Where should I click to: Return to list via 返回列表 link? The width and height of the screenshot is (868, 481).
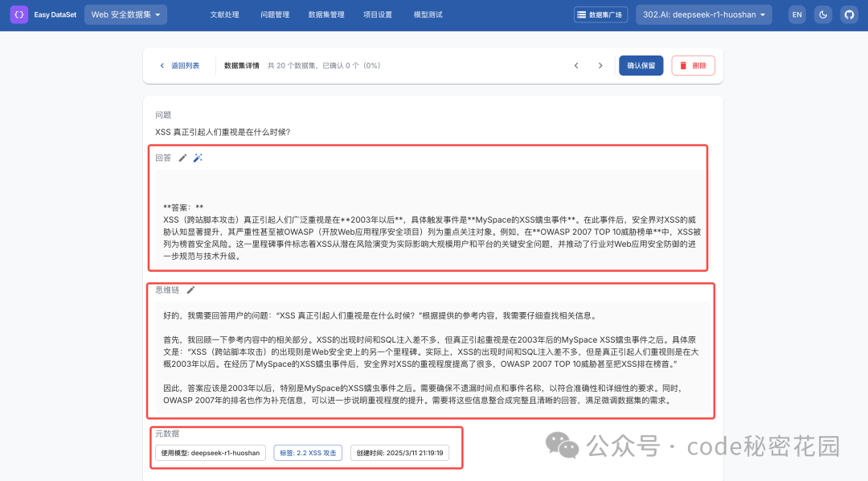179,65
